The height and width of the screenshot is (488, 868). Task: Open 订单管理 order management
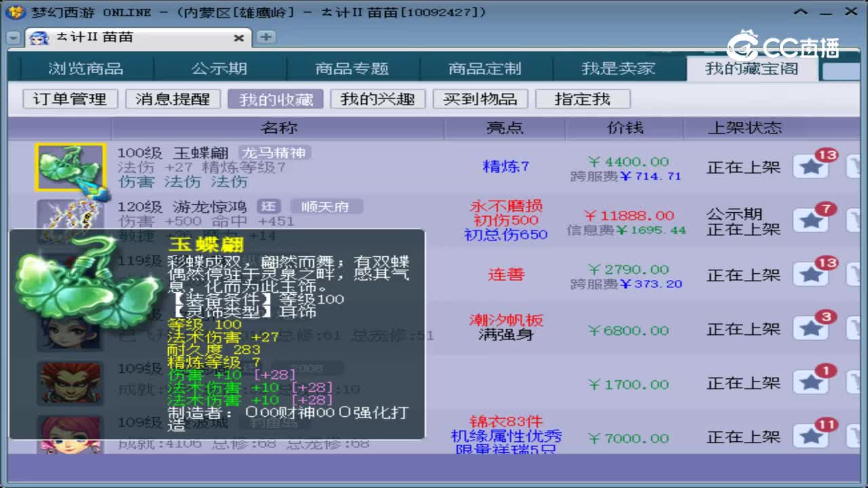[x=68, y=99]
